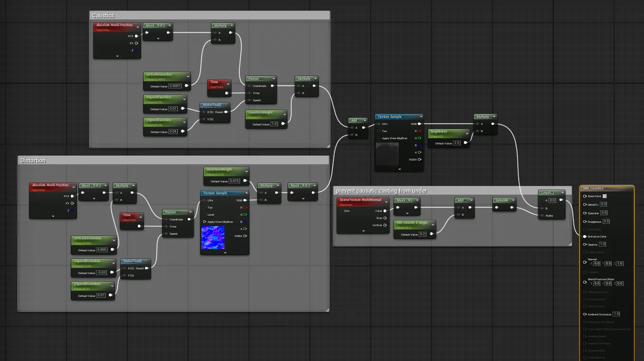
Task: Select MakeFloat2 node header in Distortion group
Action: click(135, 262)
